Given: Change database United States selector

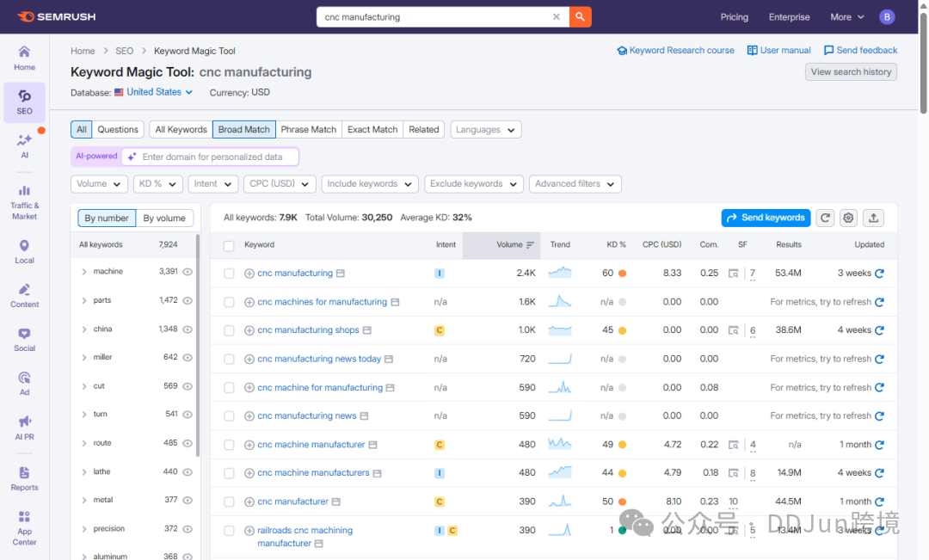Looking at the screenshot, I should [153, 92].
